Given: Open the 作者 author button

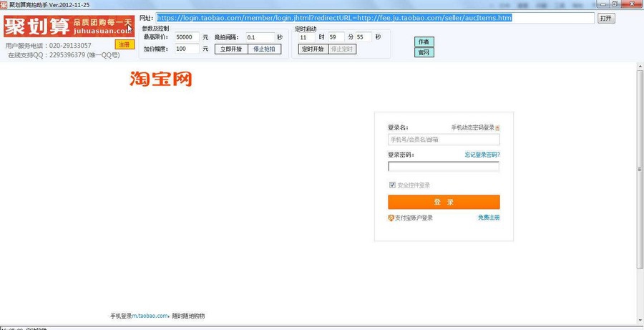Looking at the screenshot, I should click(x=424, y=42).
